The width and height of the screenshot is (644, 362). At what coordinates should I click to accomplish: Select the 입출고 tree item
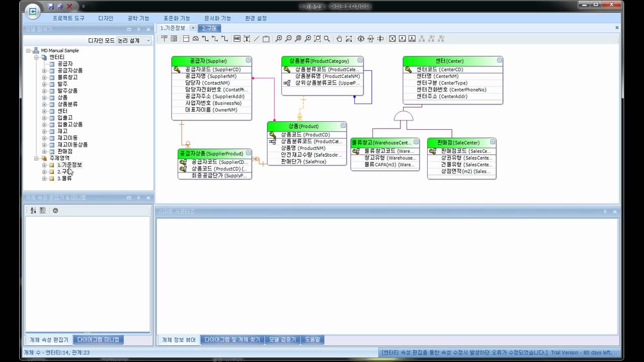[x=65, y=118]
